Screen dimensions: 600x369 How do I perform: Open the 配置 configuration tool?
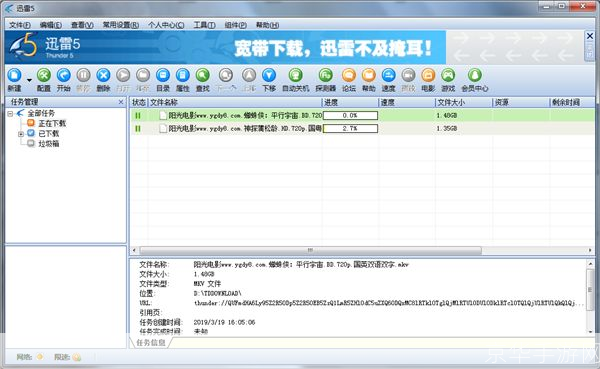[44, 75]
